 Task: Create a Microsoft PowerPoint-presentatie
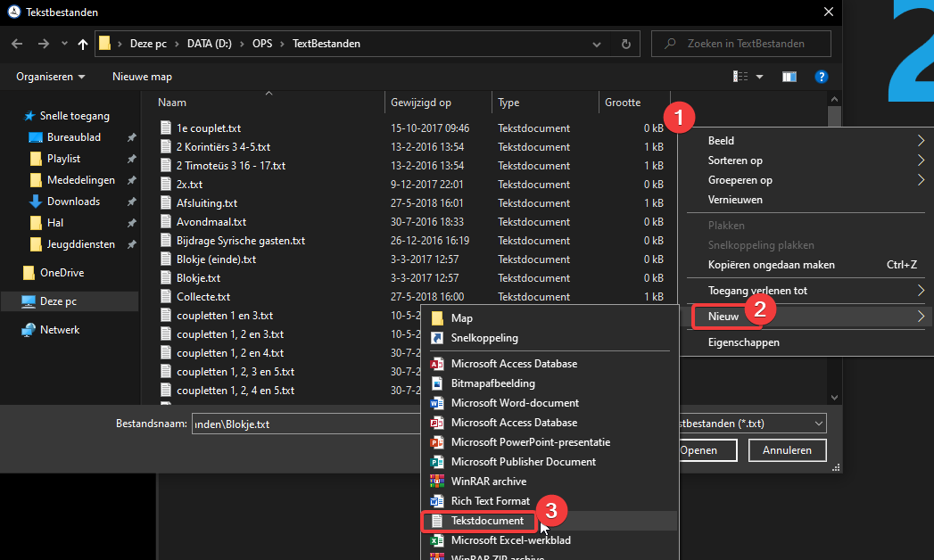[x=549, y=442]
